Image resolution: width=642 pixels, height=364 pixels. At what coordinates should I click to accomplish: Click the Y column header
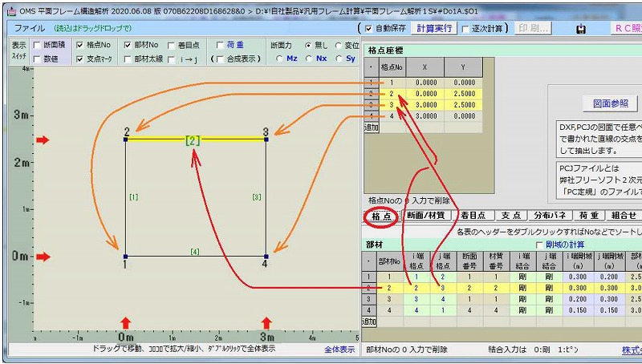(463, 67)
